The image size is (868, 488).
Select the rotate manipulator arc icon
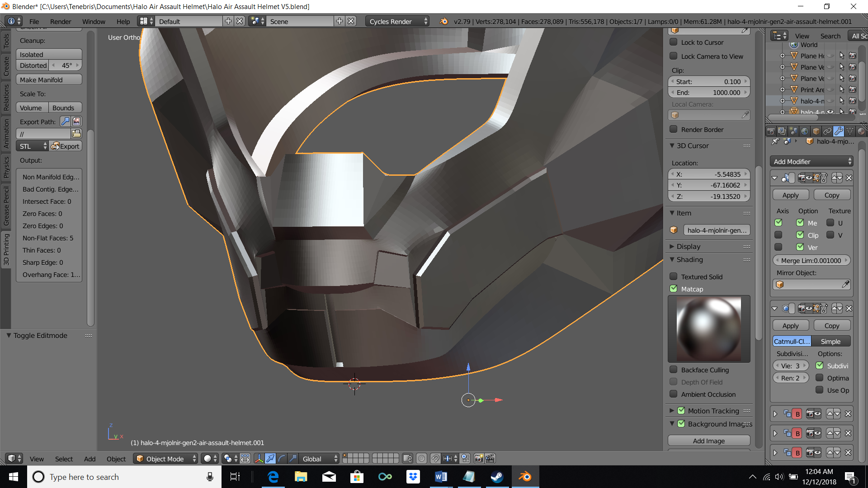(x=282, y=459)
